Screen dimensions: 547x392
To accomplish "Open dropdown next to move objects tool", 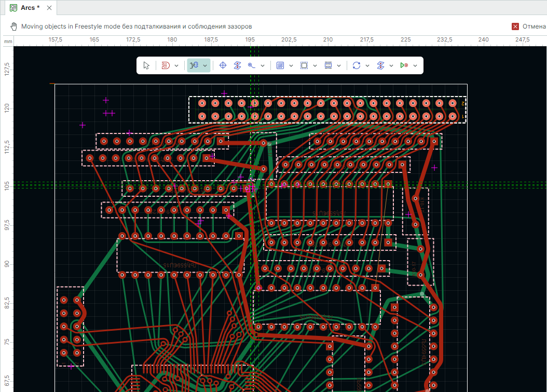I will tap(206, 65).
